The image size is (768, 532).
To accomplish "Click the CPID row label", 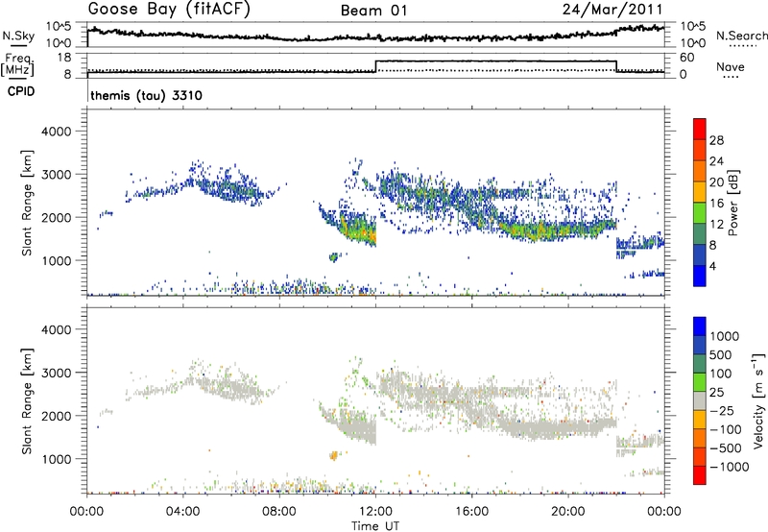I will tap(21, 91).
